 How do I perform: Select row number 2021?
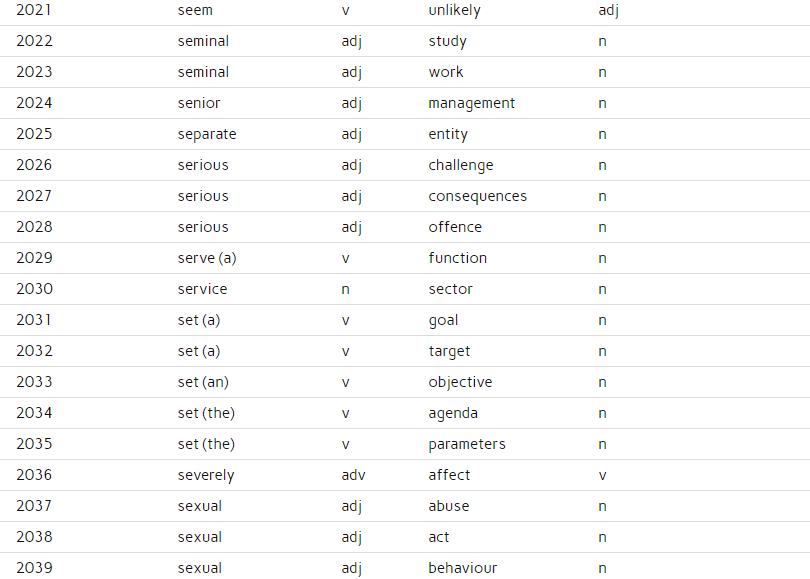pyautogui.click(x=34, y=10)
